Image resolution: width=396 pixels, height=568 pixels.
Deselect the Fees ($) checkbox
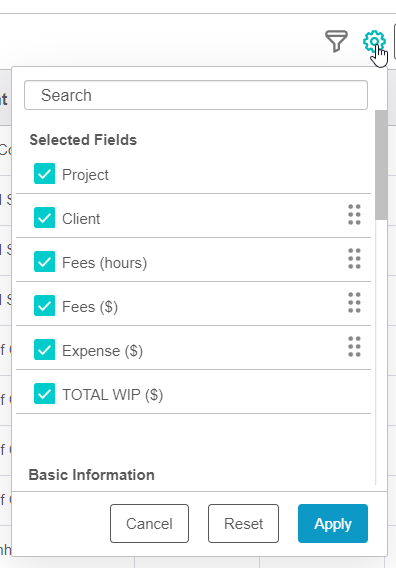point(45,305)
